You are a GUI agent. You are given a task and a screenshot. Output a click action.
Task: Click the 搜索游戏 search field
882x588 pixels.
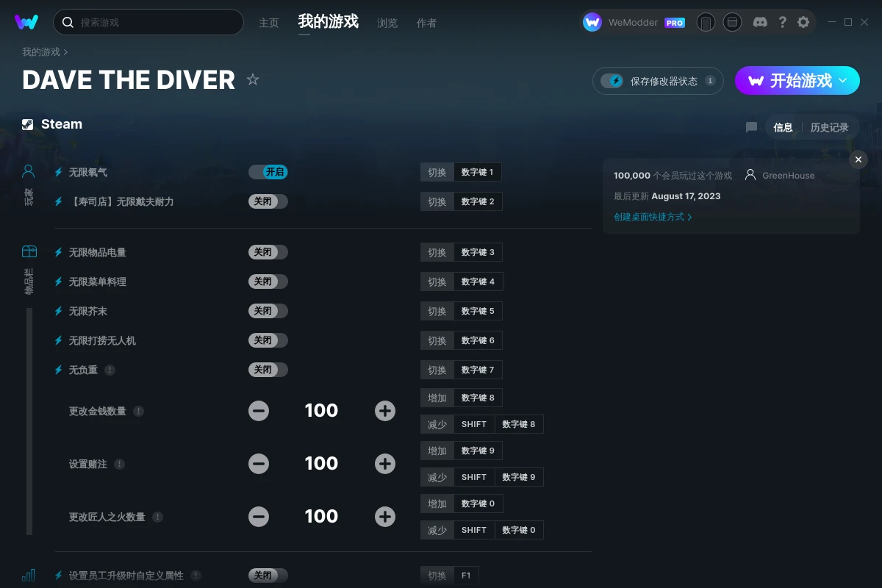(148, 22)
